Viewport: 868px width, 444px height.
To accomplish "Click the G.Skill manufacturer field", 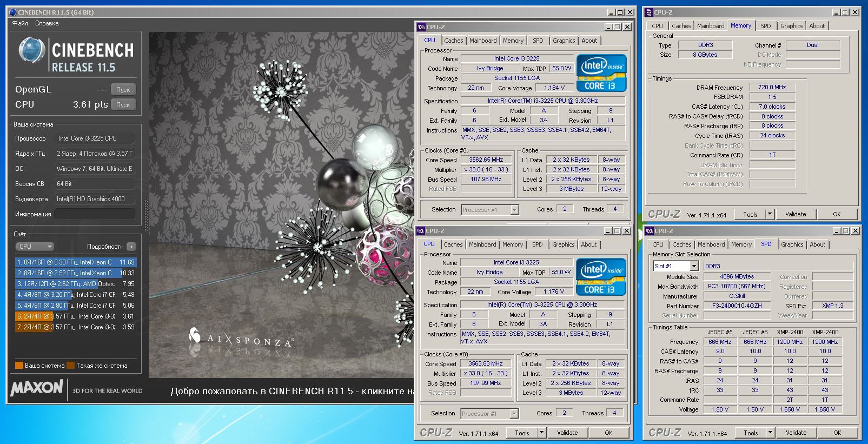I will (x=737, y=296).
